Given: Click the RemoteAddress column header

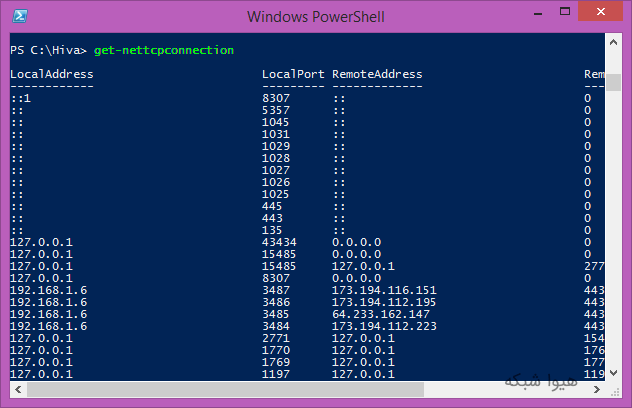Looking at the screenshot, I should tap(377, 74).
